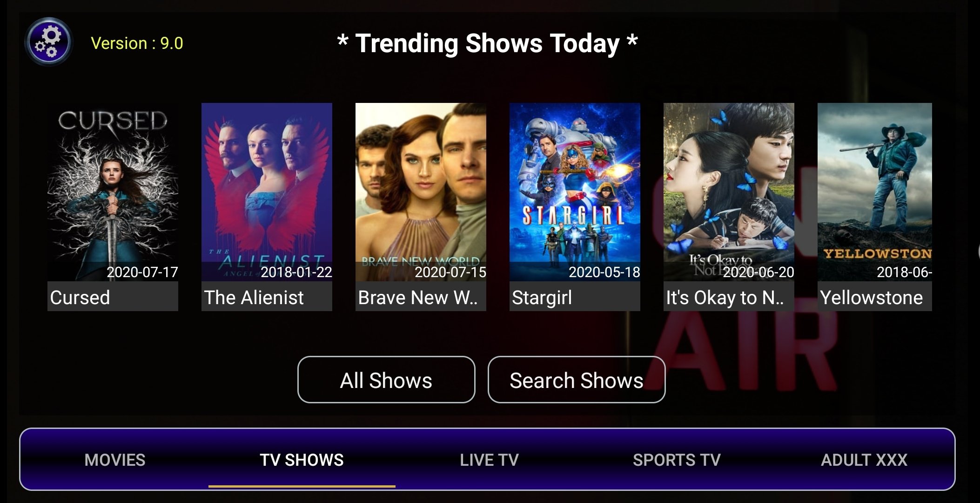The height and width of the screenshot is (503, 980).
Task: Click the Search Shows button
Action: click(576, 380)
